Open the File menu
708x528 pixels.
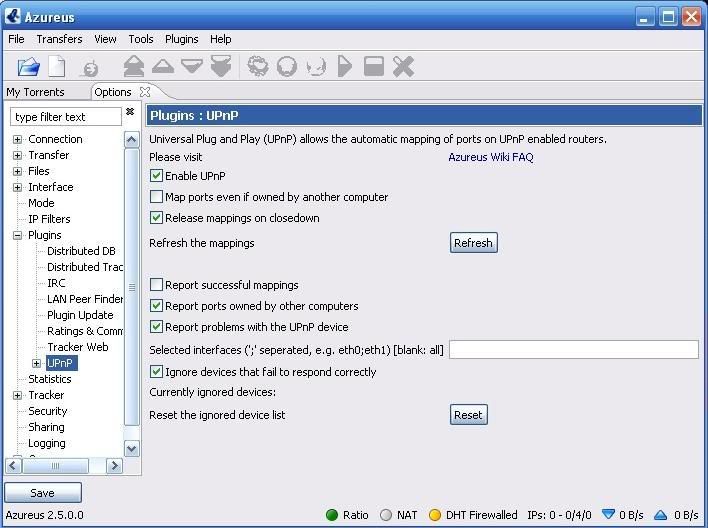(16, 39)
